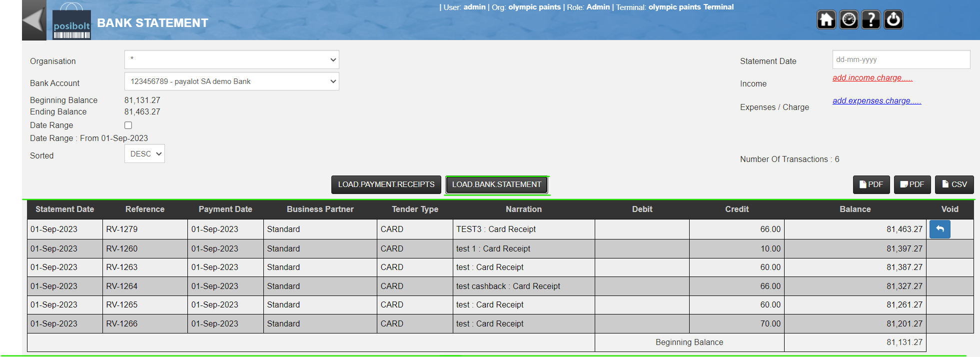Click balance value 81,327.27
This screenshot has width=980, height=357.
pyautogui.click(x=905, y=286)
